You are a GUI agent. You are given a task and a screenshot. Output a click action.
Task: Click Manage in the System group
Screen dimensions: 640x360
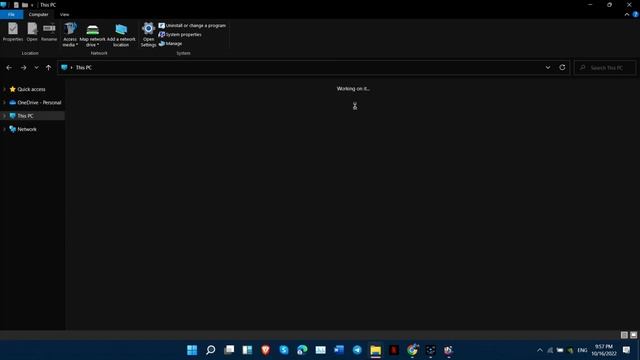(x=170, y=43)
